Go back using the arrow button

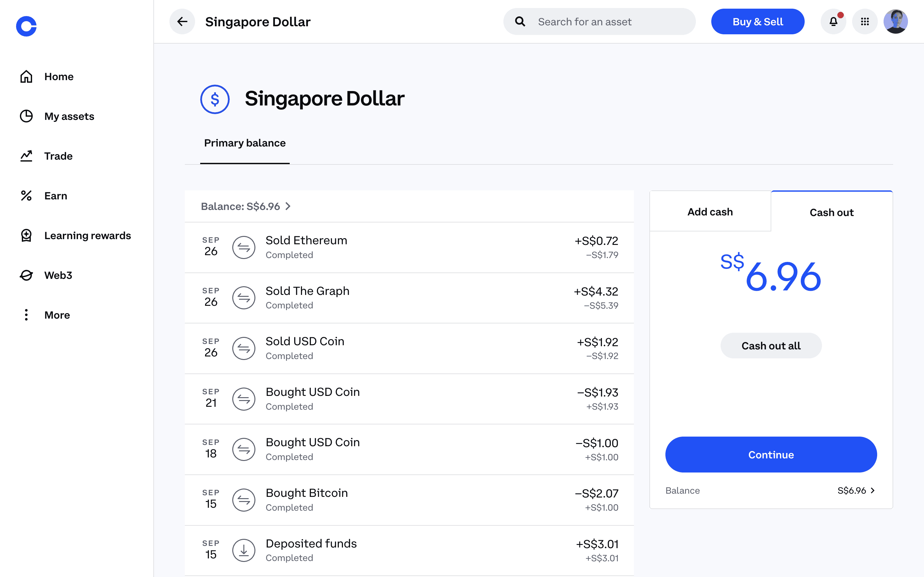tap(182, 22)
